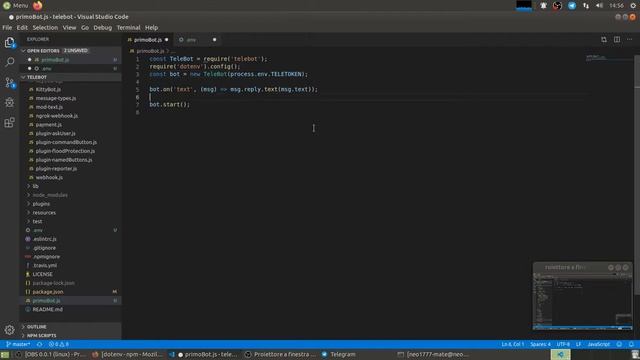
Task: Click the unsaved dot on .env tab
Action: pos(214,40)
